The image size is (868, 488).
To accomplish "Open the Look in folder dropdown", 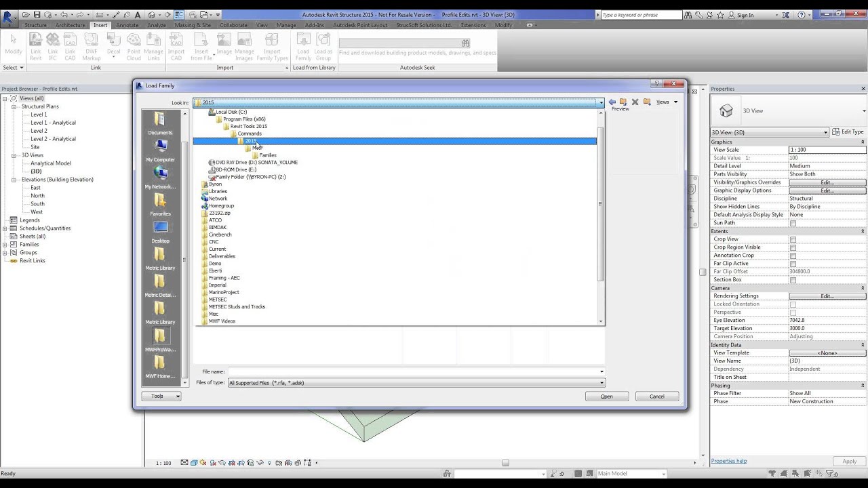I will pos(601,103).
